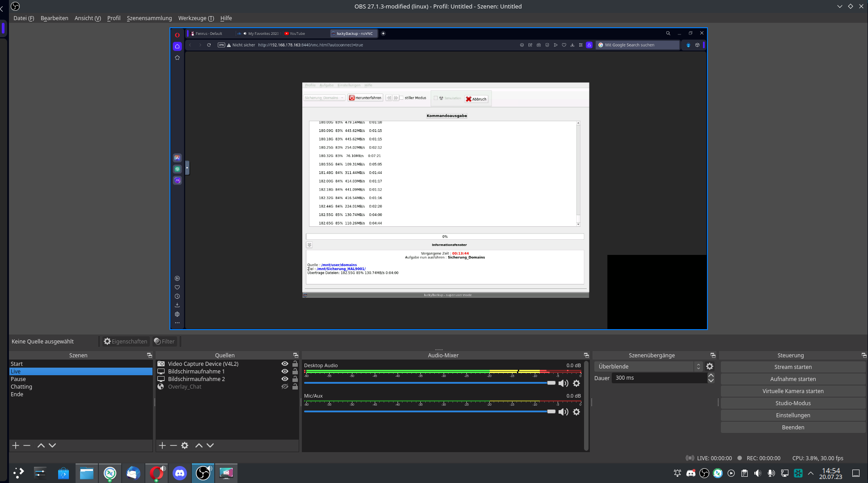Open the Überblende transition dropdown

(648, 366)
